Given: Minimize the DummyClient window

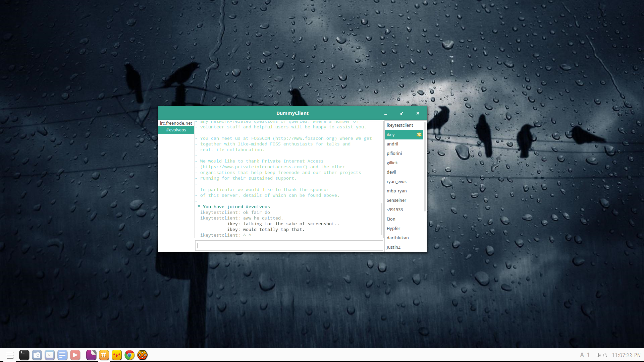Looking at the screenshot, I should coord(386,114).
